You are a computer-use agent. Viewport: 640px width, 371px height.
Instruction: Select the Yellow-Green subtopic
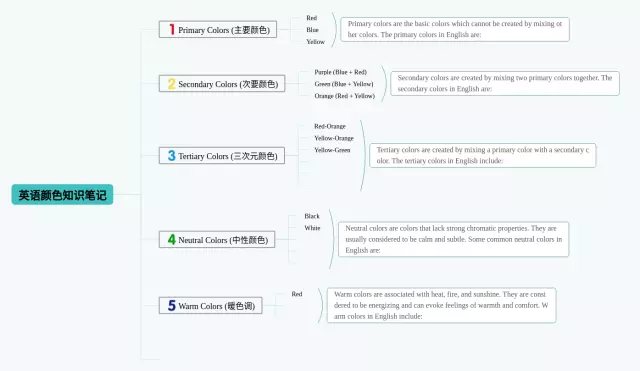coord(332,150)
